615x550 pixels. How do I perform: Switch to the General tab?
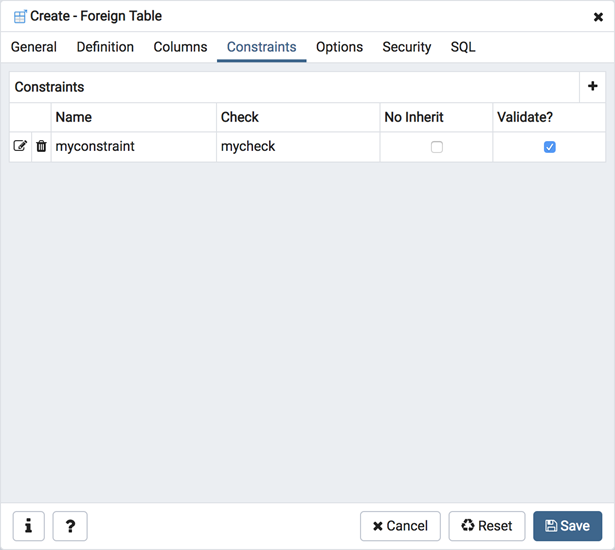point(34,47)
